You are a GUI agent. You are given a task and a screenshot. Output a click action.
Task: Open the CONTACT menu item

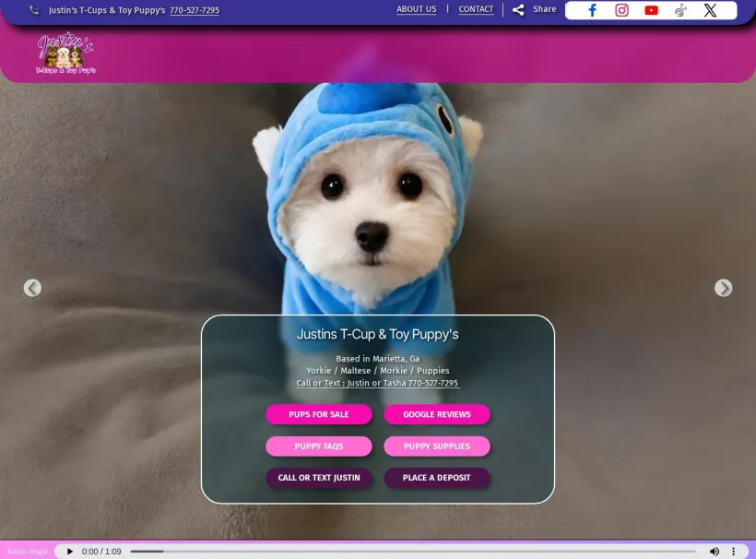point(476,9)
